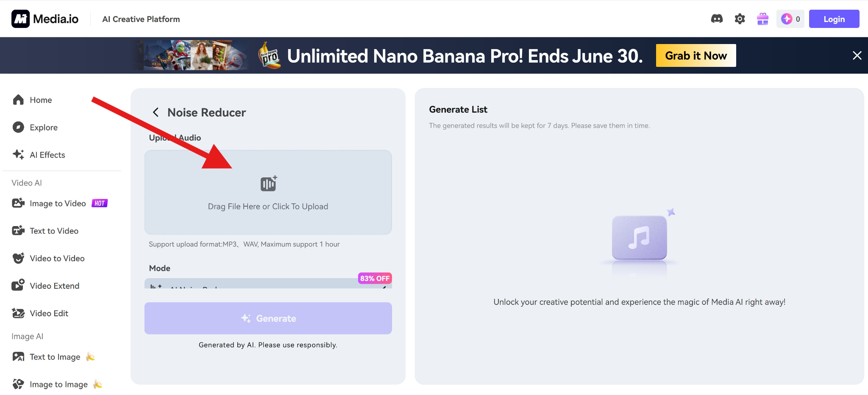
Task: Close the Nano Banana promo banner
Action: pos(857,55)
